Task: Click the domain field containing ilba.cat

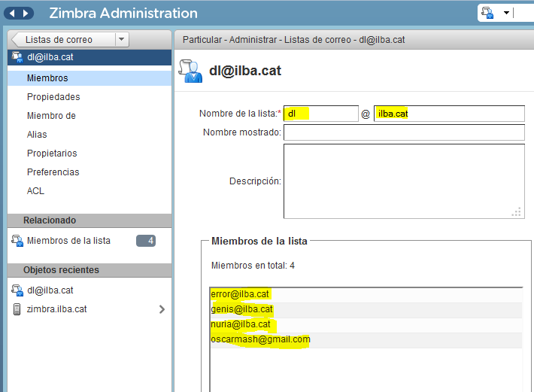Action: pos(449,114)
